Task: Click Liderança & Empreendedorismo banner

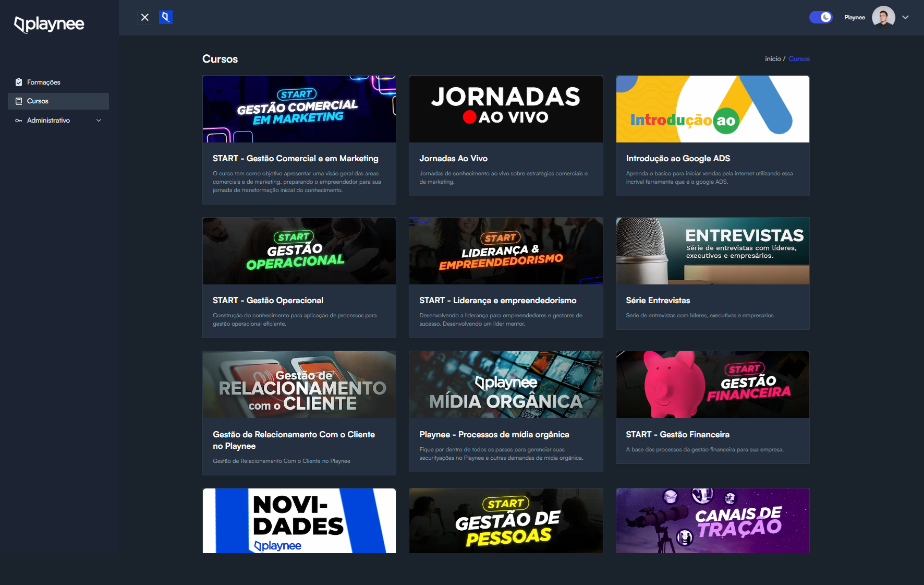Action: pyautogui.click(x=506, y=251)
